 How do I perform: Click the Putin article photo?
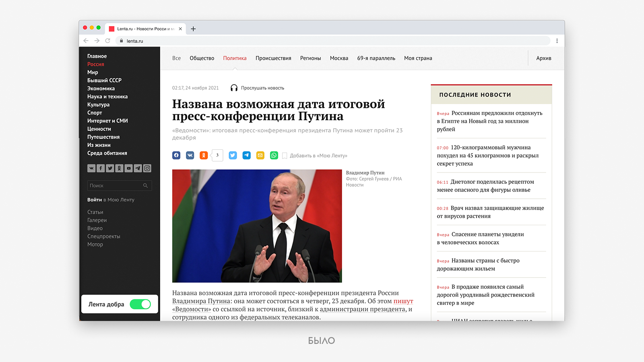coord(257,226)
